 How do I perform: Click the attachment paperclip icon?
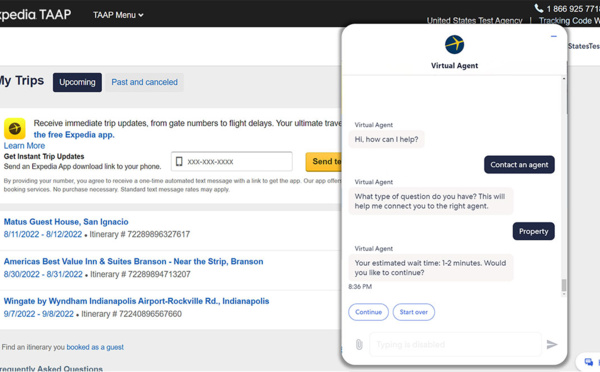359,344
